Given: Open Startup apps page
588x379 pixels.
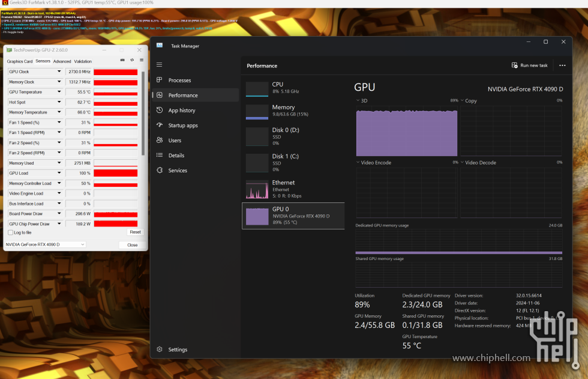Looking at the screenshot, I should click(x=196, y=126).
